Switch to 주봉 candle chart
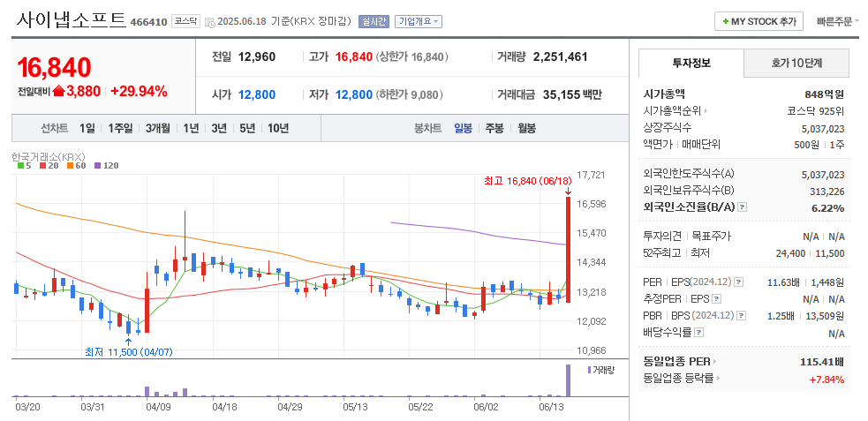The height and width of the screenshot is (421, 868). point(494,128)
